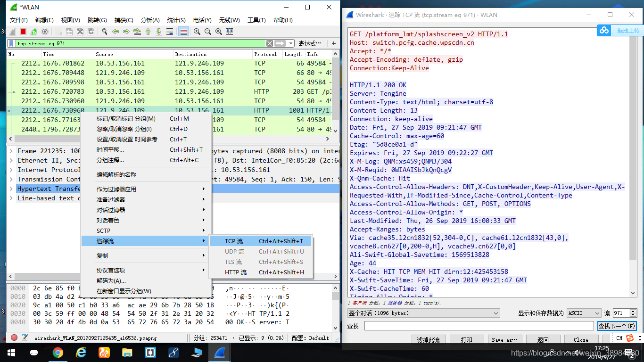Click the Protocol column header
Image resolution: width=644 pixels, height=362 pixels.
(x=267, y=54)
